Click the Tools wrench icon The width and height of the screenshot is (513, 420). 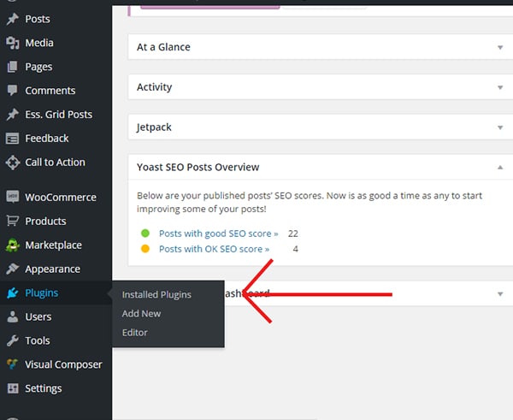coord(13,340)
